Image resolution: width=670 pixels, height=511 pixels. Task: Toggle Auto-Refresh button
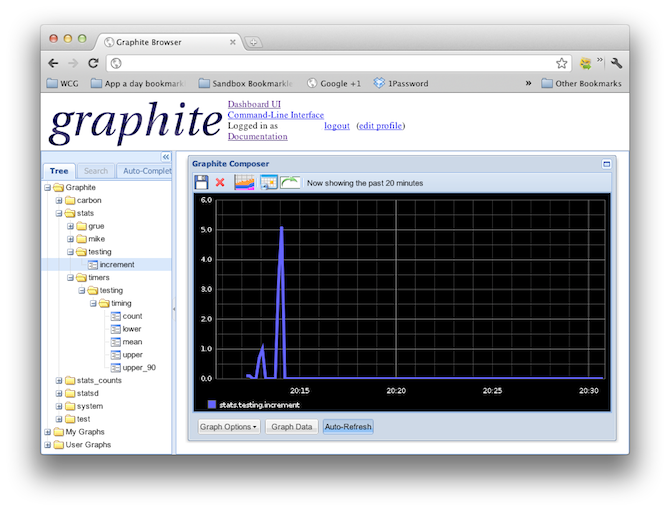pos(348,427)
